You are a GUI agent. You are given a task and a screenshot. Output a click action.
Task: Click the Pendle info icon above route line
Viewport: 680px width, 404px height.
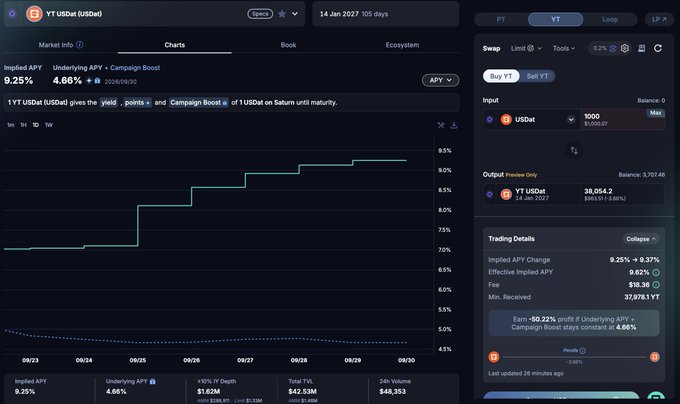583,350
